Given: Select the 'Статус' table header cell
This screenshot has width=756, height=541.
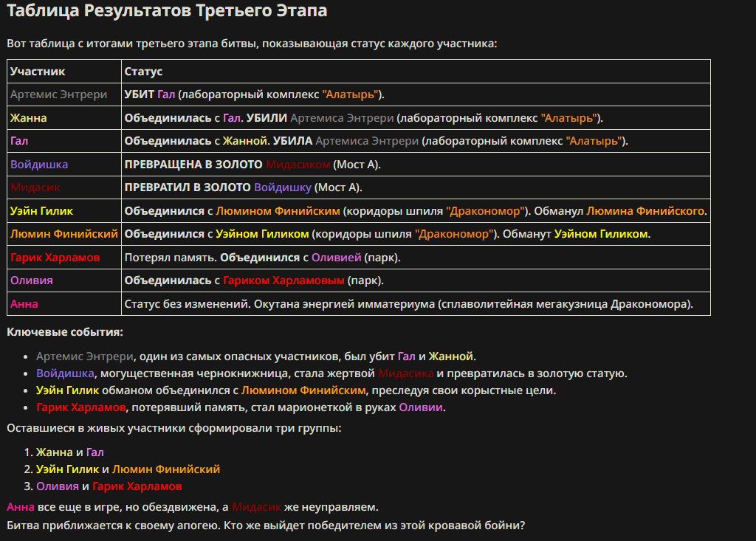Looking at the screenshot, I should (416, 72).
